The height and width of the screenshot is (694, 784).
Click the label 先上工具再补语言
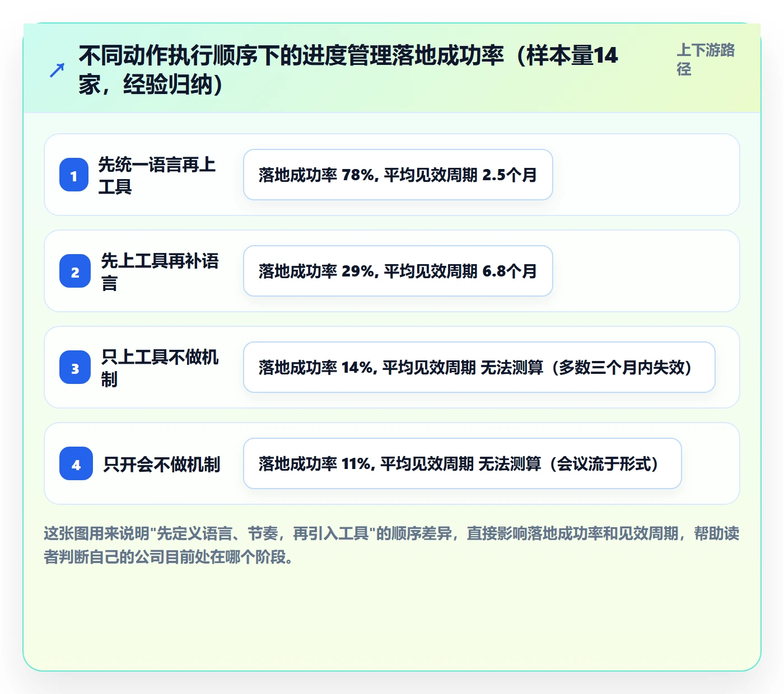pos(160,271)
